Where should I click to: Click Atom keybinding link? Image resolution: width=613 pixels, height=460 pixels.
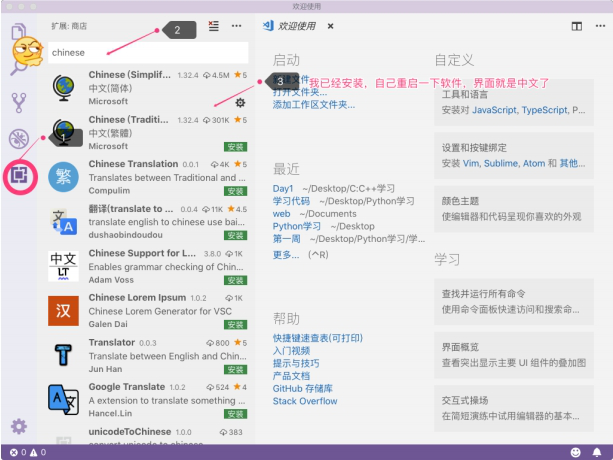pyautogui.click(x=534, y=163)
